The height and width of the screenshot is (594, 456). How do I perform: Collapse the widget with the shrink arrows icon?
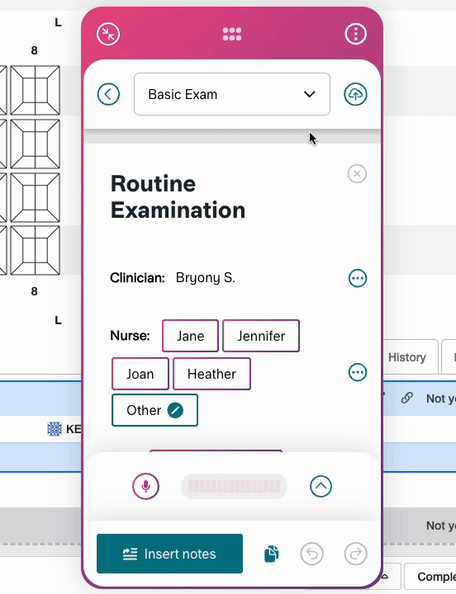108,34
